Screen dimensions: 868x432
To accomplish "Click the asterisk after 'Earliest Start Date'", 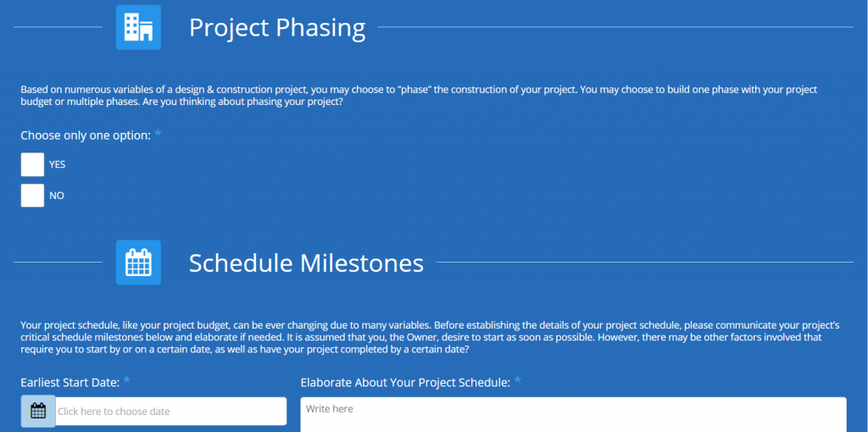I will 127,381.
